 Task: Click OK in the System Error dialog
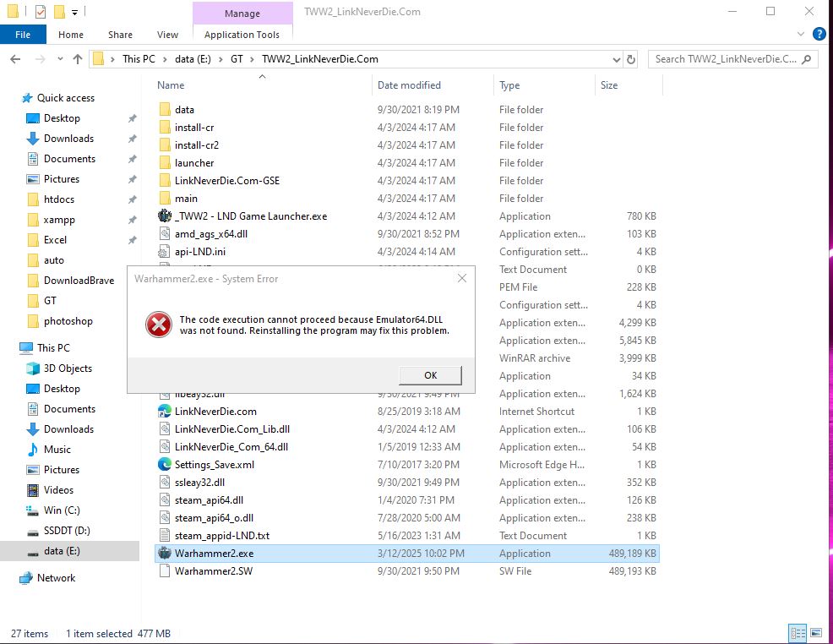coord(430,375)
